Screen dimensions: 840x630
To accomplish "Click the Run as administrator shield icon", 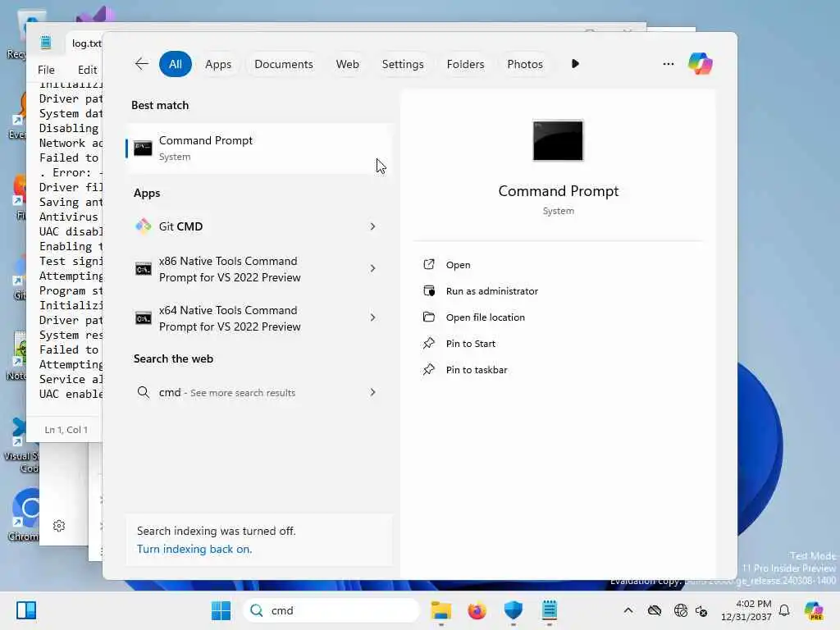I will pos(428,290).
